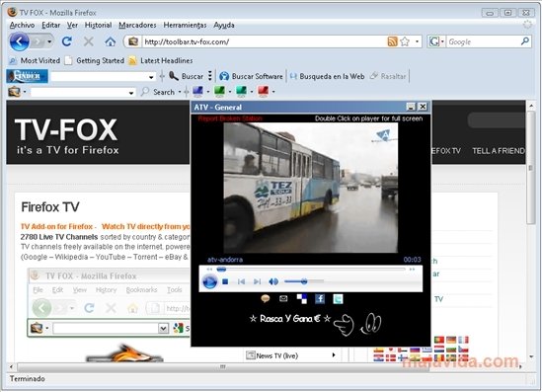Open Getting Started bookmark
Viewport: 542px width, 392px height.
point(95,61)
